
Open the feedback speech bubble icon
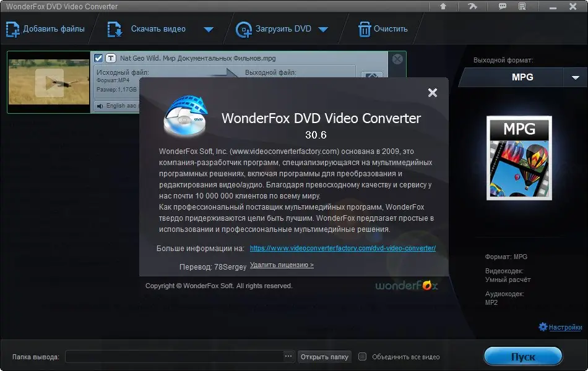click(502, 6)
